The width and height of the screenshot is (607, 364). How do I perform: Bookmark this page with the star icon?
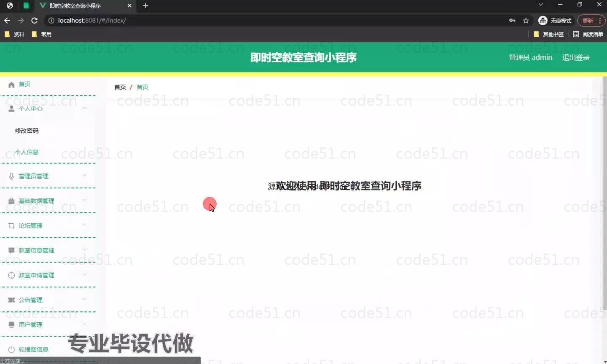[526, 20]
